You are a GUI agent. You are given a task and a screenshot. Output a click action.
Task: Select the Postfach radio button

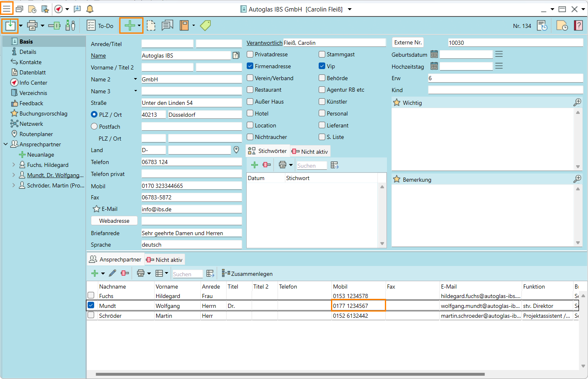pos(94,127)
